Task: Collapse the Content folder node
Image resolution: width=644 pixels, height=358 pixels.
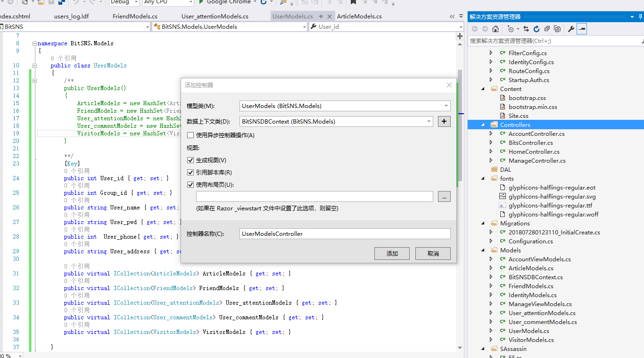Action: pyautogui.click(x=483, y=89)
